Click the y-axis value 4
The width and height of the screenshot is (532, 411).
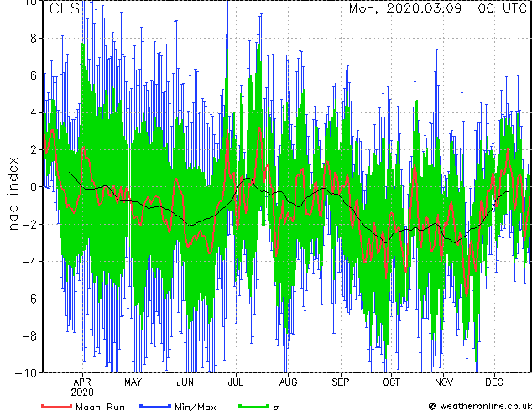click(34, 112)
